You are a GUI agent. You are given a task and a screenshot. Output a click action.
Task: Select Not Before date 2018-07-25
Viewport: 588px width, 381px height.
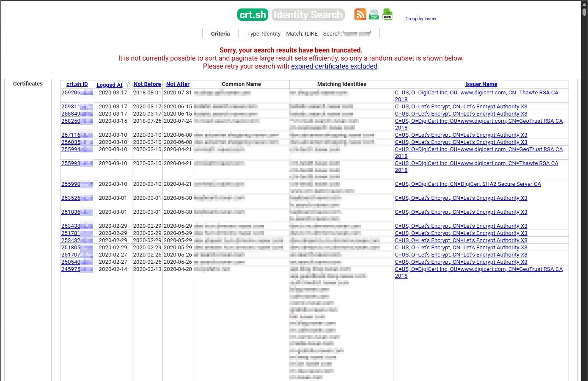(x=147, y=121)
